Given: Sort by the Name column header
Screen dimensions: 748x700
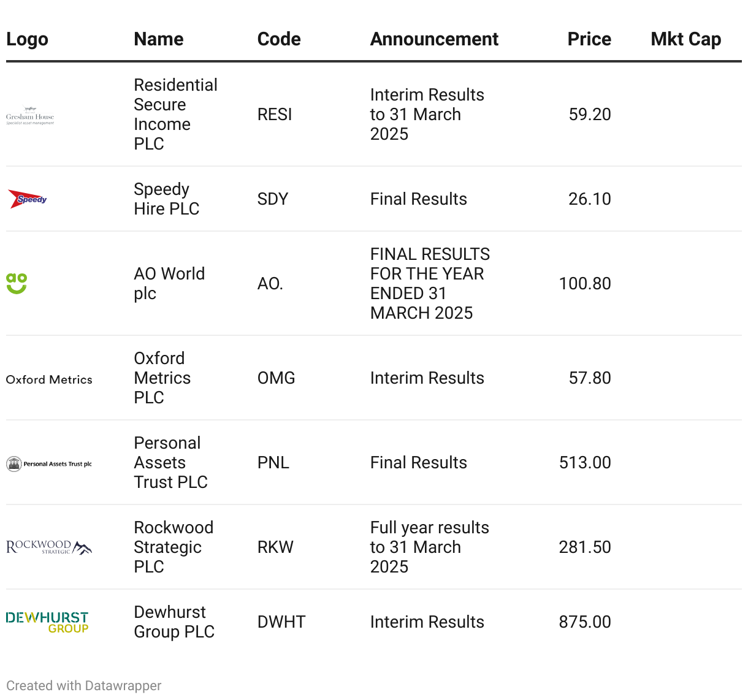Looking at the screenshot, I should (159, 39).
